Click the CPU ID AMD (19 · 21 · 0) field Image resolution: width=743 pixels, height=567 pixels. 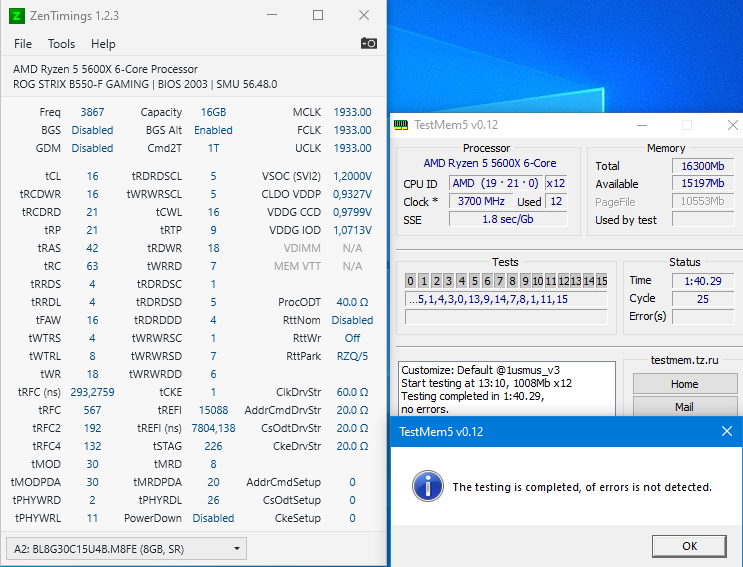click(495, 183)
